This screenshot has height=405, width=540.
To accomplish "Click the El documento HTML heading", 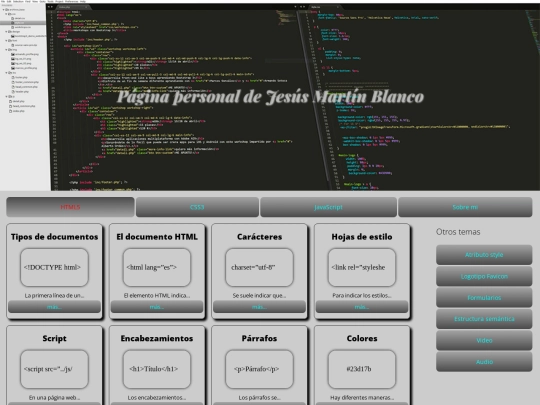I will [157, 237].
